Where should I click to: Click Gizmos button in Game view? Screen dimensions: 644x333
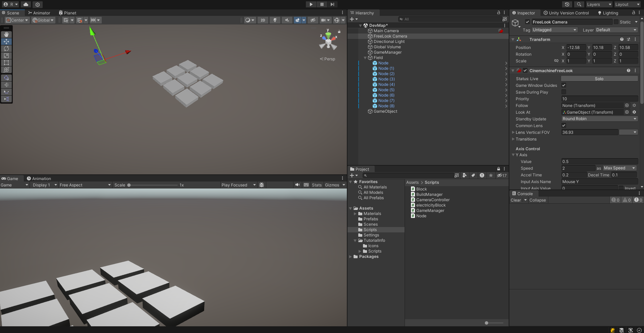click(332, 185)
